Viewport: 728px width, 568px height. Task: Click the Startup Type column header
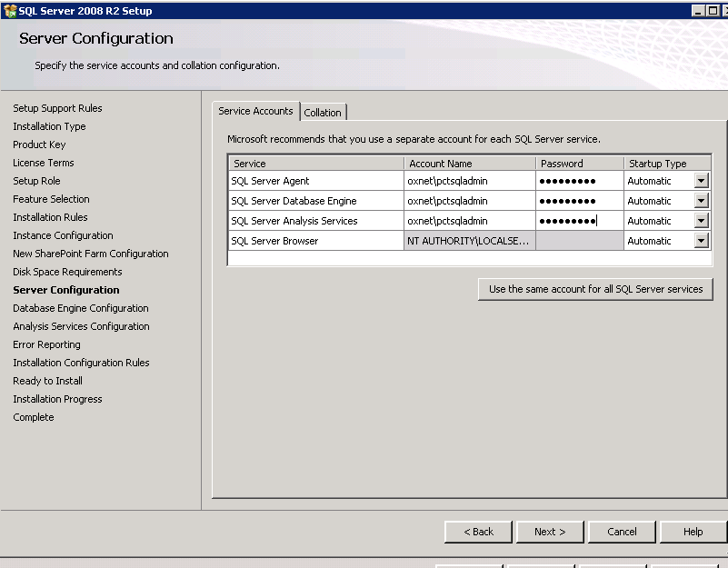pos(667,164)
